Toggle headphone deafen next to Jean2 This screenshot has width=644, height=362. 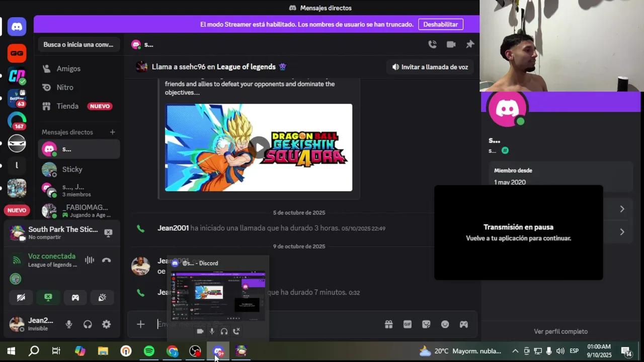coord(88,324)
